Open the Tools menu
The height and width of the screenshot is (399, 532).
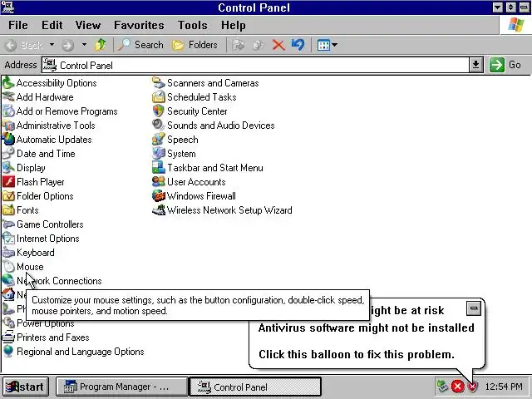click(x=192, y=25)
